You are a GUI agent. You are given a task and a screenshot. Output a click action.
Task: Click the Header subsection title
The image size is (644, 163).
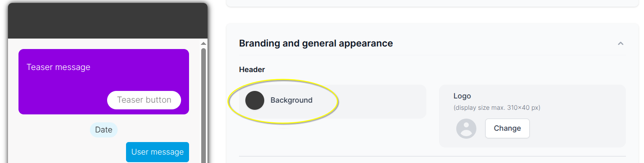(x=252, y=70)
